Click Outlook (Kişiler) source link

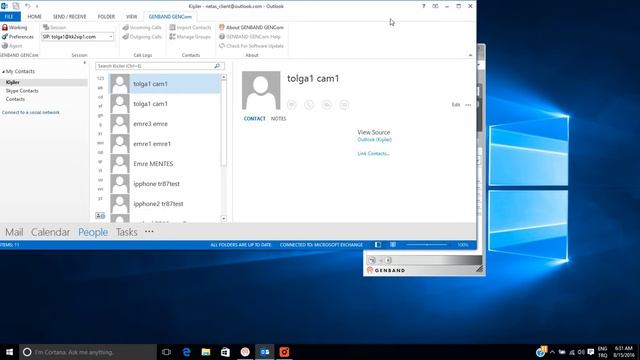[374, 140]
